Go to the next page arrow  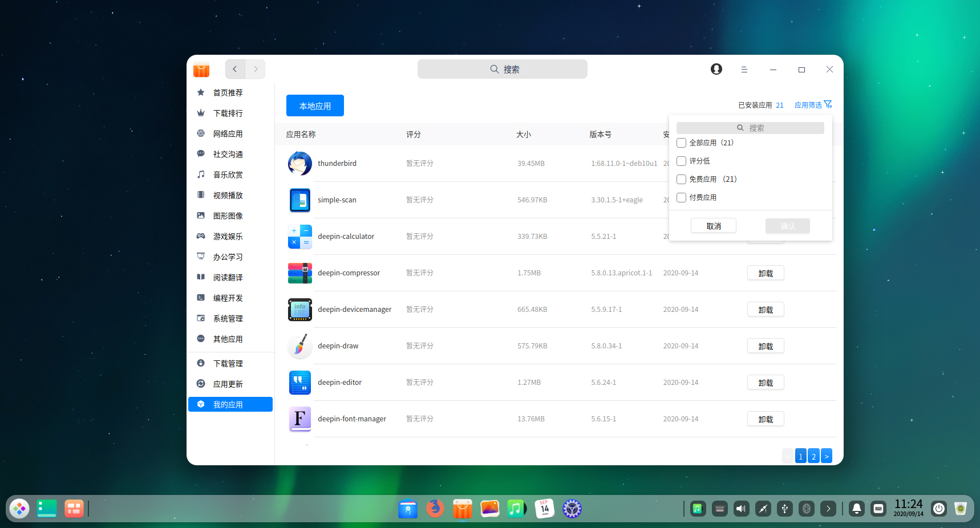coord(827,456)
